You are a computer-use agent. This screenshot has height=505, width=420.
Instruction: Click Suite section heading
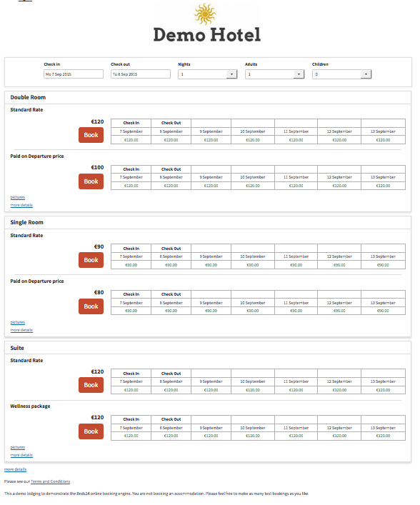click(17, 348)
